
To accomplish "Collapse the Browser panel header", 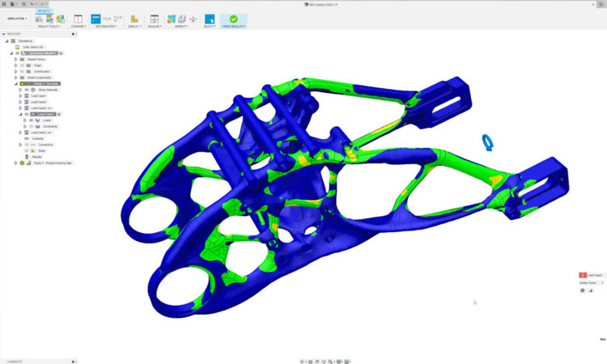I will 4,34.
